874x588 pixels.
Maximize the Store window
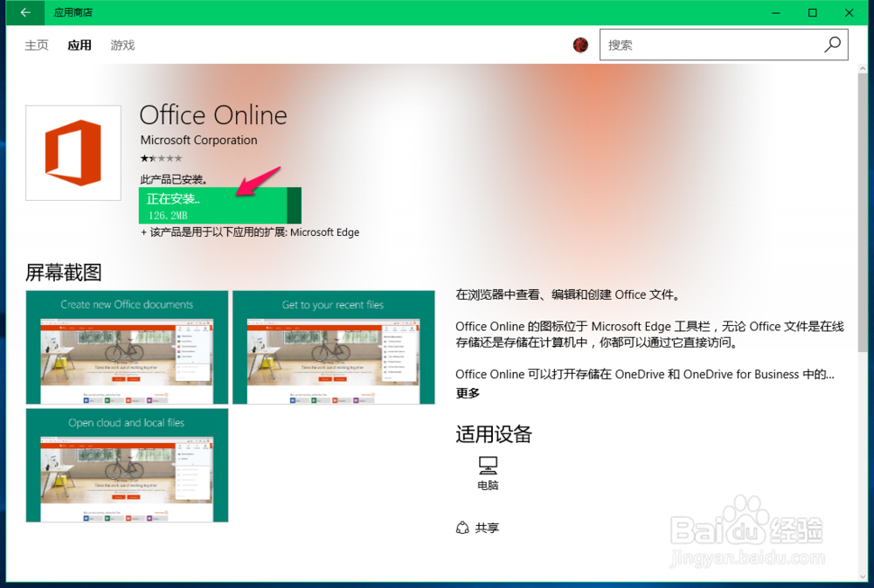click(x=813, y=12)
